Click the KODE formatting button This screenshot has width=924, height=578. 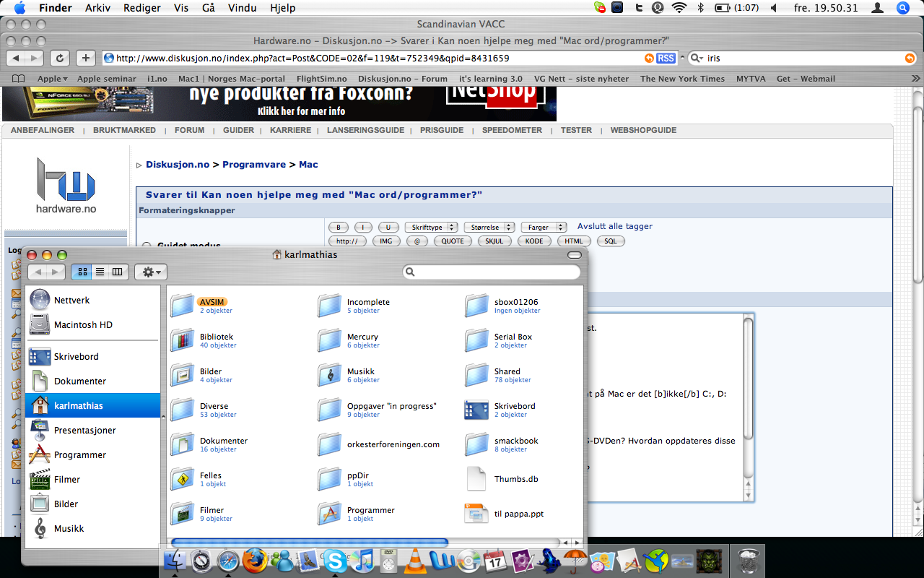tap(534, 241)
